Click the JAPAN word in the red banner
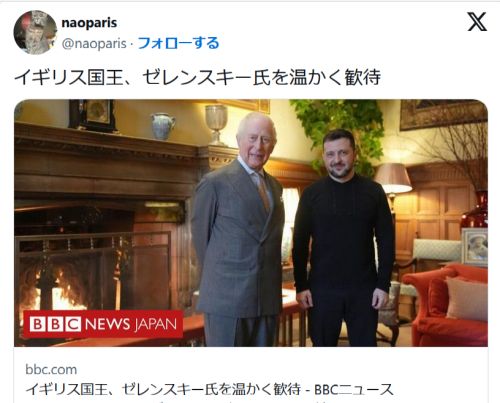Screen dimensions: 500x403 click(156, 324)
